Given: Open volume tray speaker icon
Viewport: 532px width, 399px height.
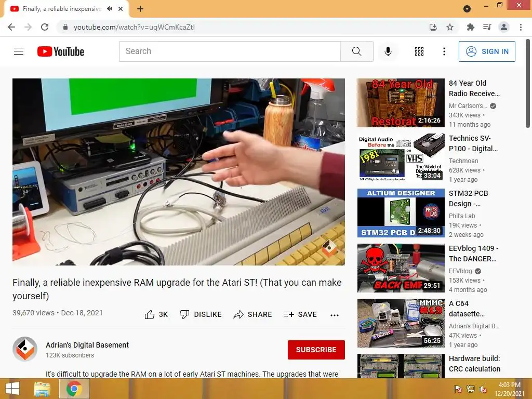Looking at the screenshot, I should [483, 389].
